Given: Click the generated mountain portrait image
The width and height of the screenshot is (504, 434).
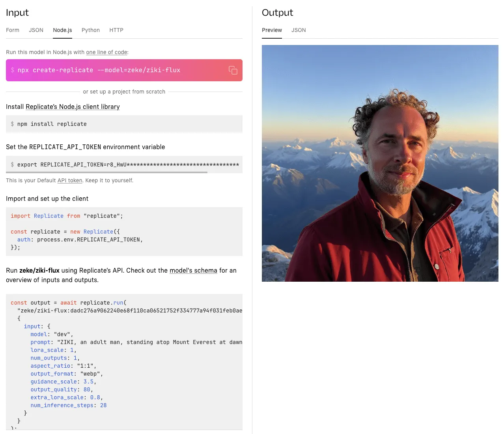Looking at the screenshot, I should 380,163.
